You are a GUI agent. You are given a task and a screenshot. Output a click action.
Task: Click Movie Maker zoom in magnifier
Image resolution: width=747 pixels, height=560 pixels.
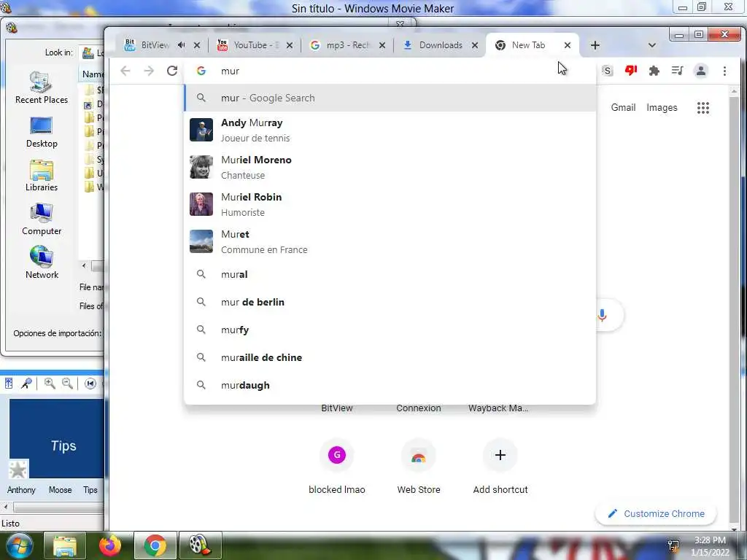tap(50, 384)
